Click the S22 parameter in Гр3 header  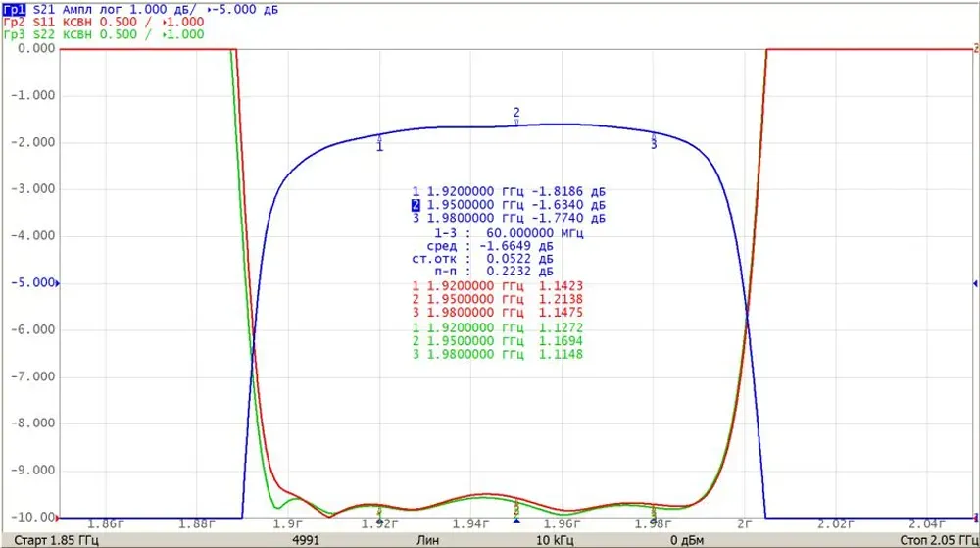coord(44,34)
